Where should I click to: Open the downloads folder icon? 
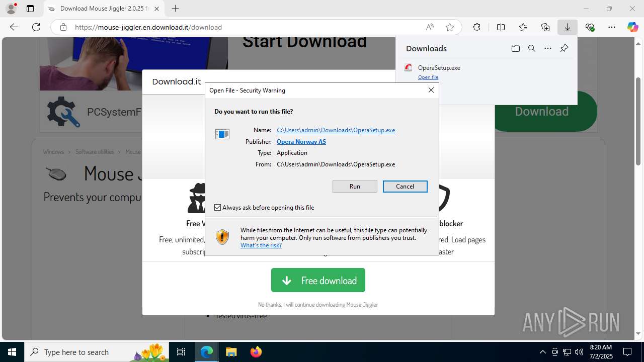tap(515, 48)
